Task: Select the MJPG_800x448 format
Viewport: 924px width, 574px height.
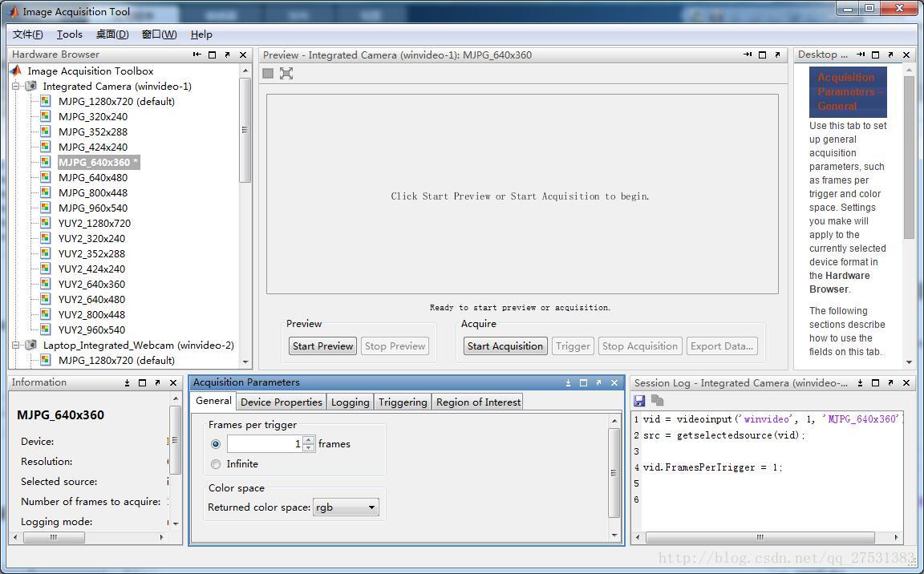Action: click(x=92, y=192)
